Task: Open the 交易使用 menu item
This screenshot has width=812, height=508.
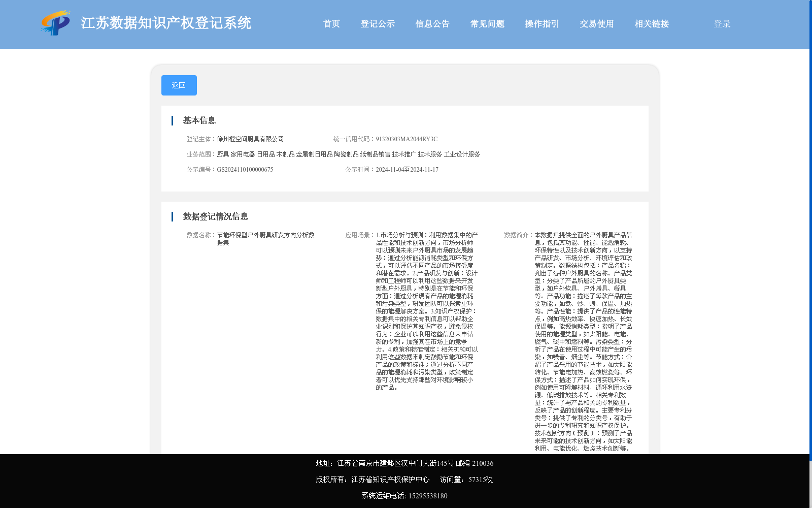Action: (597, 24)
